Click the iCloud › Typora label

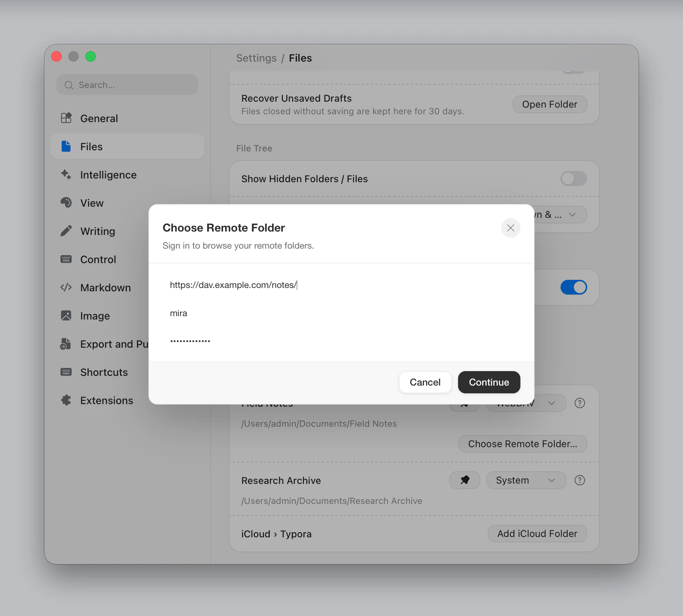click(276, 534)
